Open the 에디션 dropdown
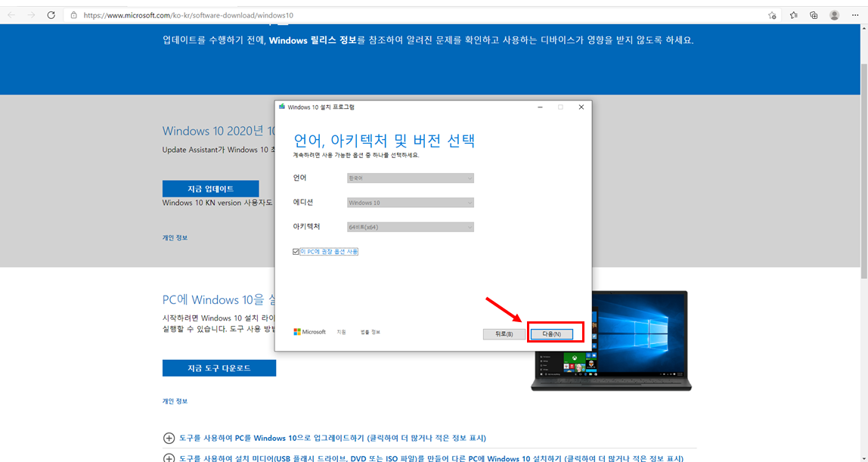The width and height of the screenshot is (868, 462). [411, 203]
